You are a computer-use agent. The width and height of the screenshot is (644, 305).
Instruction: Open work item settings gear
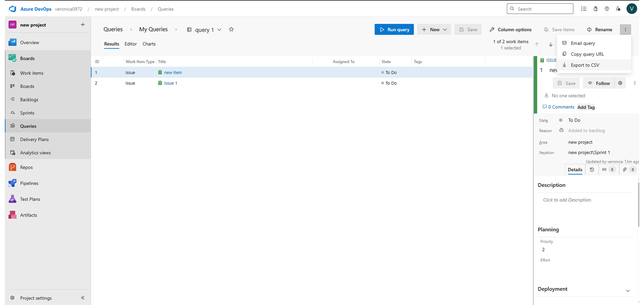pos(620,83)
